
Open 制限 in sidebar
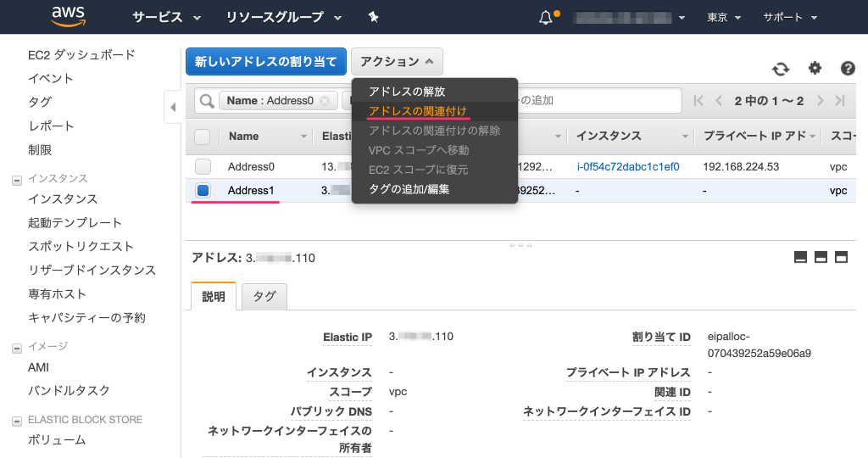pyautogui.click(x=39, y=150)
